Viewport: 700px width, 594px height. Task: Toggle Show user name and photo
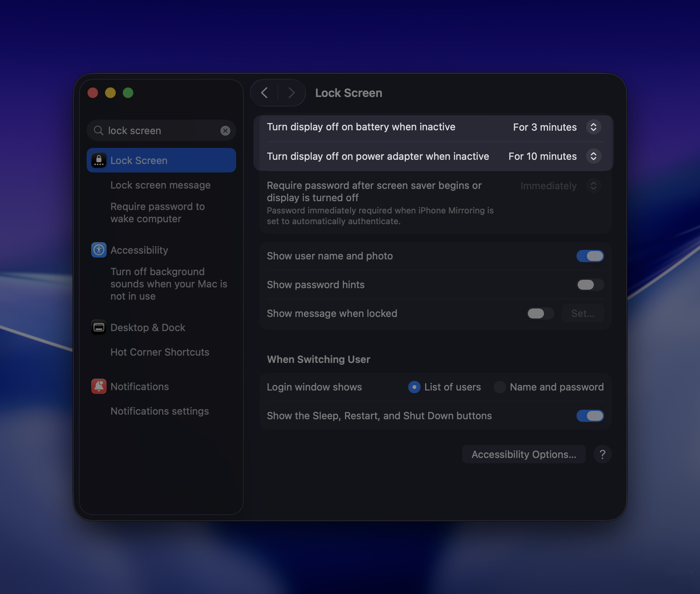click(x=590, y=256)
